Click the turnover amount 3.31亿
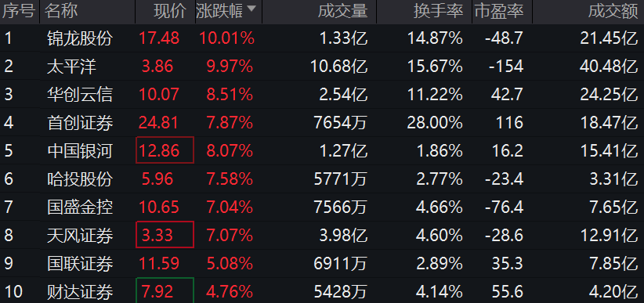This screenshot has height=303, width=644. coord(613,179)
